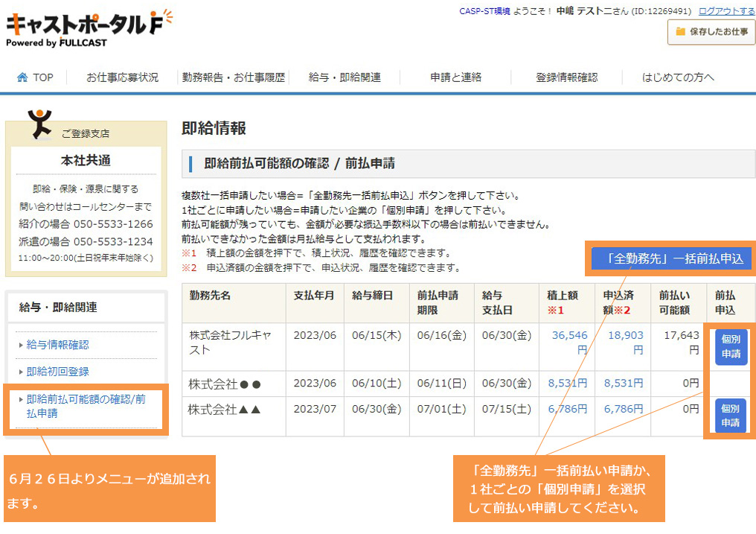Open 申込済額 18,903円 link

click(625, 342)
